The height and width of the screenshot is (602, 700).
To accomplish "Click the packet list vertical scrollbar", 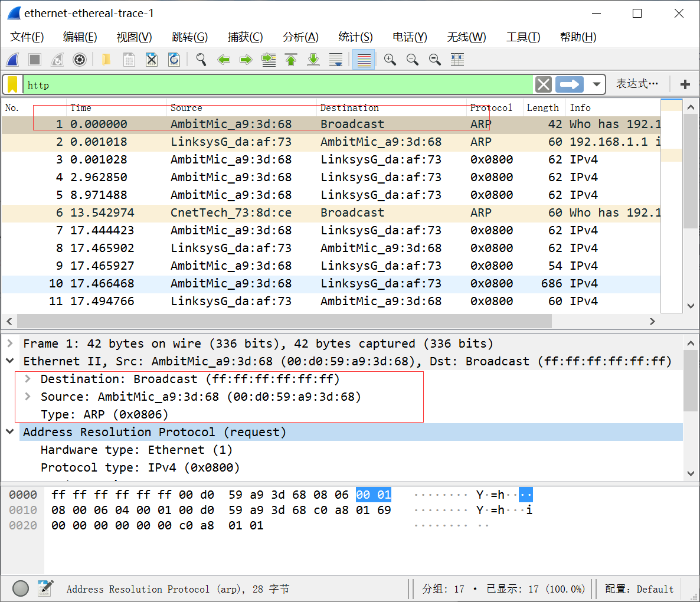I will tap(691, 171).
